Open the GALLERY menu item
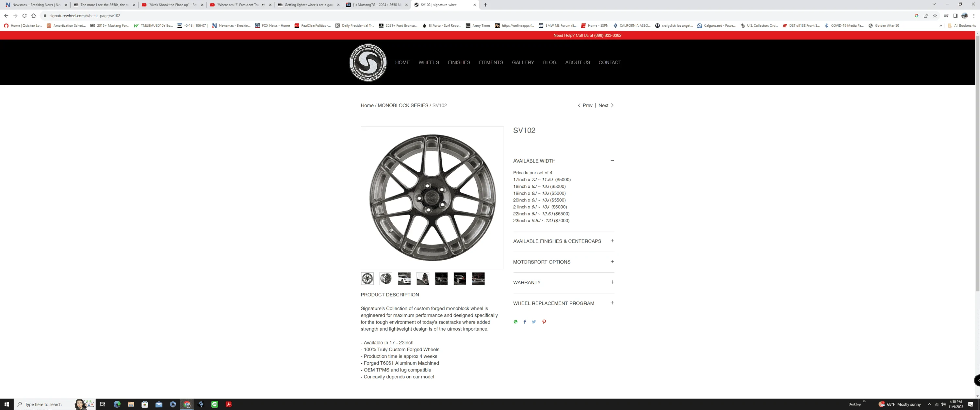 click(x=523, y=62)
